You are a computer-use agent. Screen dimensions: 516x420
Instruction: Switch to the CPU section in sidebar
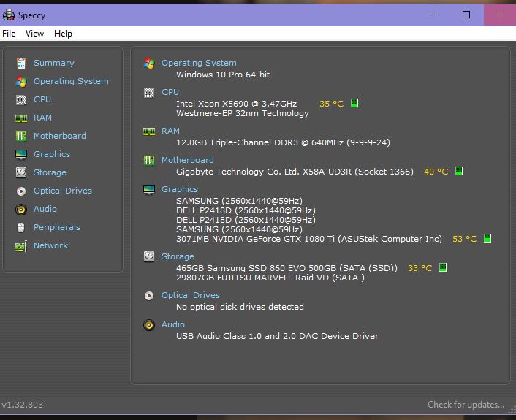point(42,99)
